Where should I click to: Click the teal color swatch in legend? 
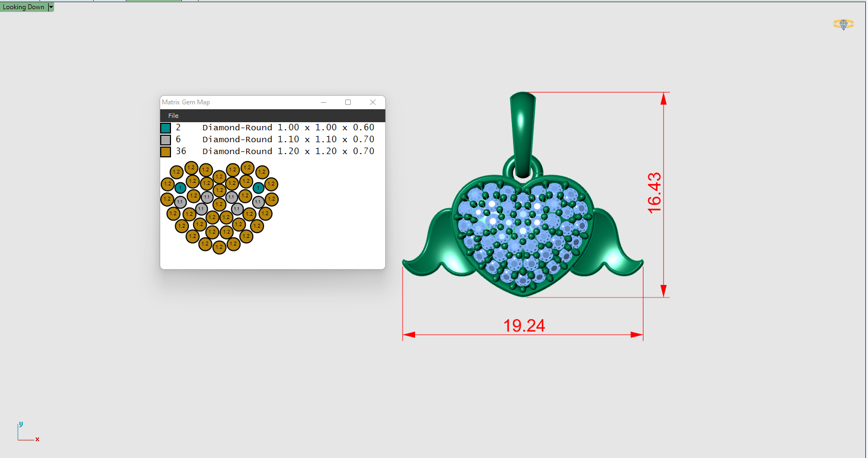(166, 128)
